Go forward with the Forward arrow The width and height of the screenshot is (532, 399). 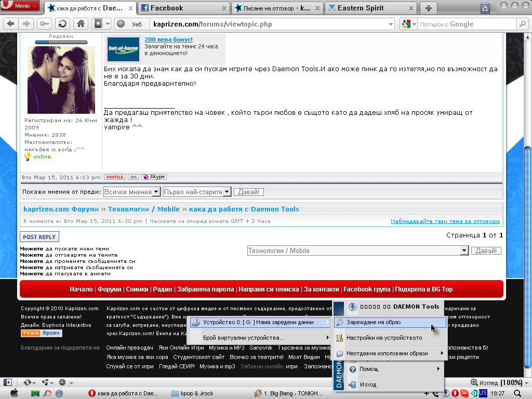coord(26,24)
